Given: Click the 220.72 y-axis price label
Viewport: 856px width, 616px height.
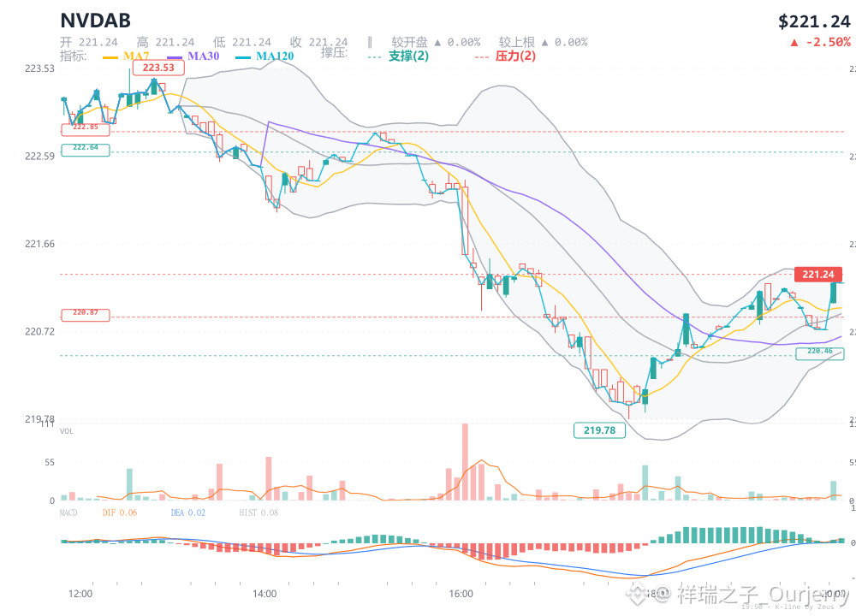Looking at the screenshot, I should click(x=39, y=331).
